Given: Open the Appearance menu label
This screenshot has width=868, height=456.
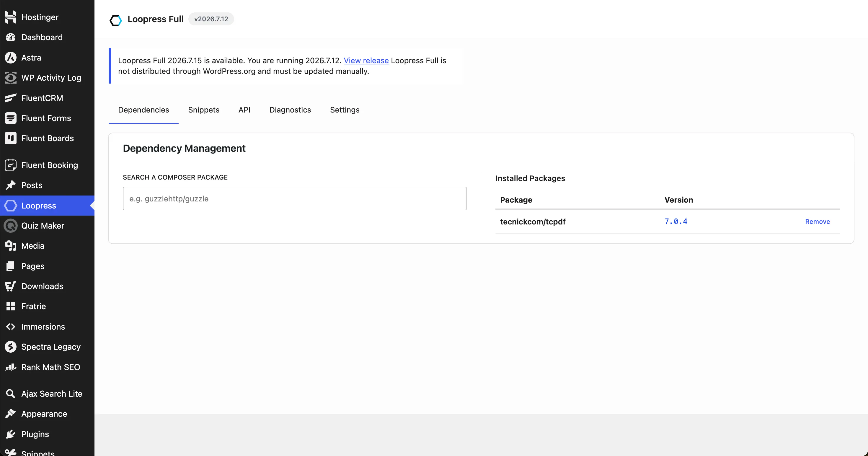Looking at the screenshot, I should [44, 414].
